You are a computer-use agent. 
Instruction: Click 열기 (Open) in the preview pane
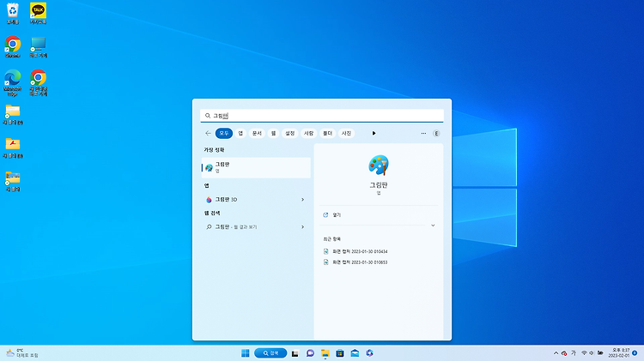click(x=337, y=215)
